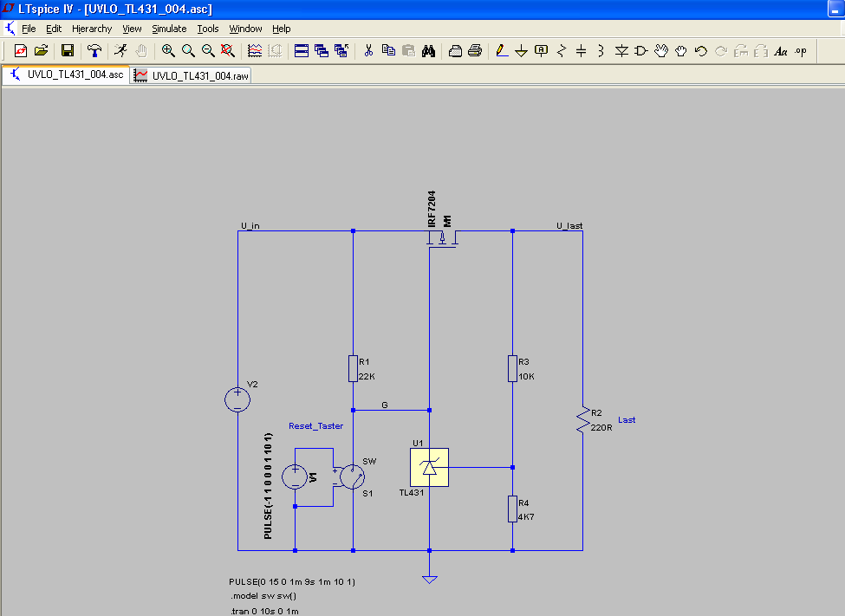Tile windows horizontally via toolbar icon
The width and height of the screenshot is (845, 616).
(302, 50)
